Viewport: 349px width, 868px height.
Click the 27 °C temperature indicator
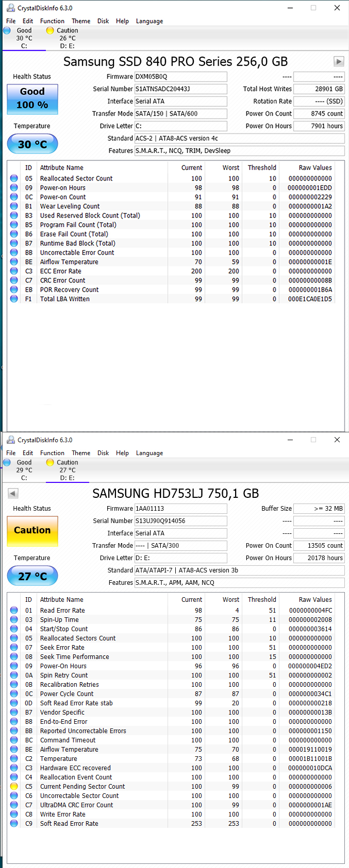coord(32,576)
